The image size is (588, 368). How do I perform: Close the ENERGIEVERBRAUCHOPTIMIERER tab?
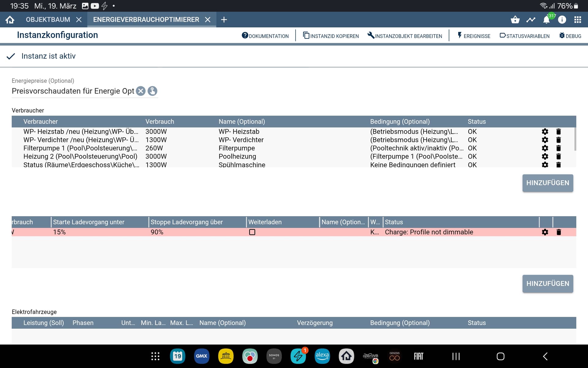tap(208, 20)
